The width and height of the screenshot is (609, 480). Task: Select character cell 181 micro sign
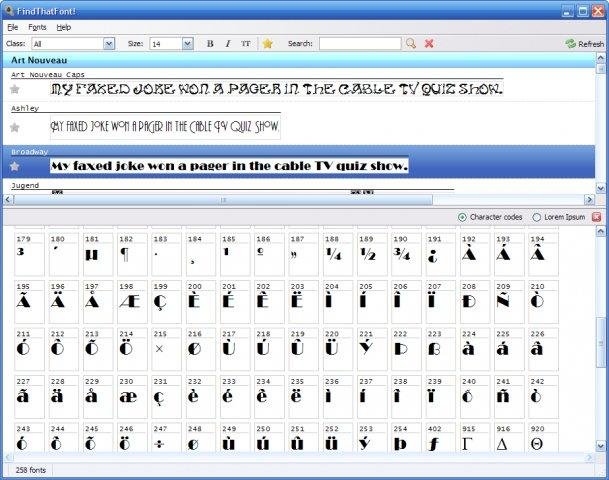click(98, 254)
